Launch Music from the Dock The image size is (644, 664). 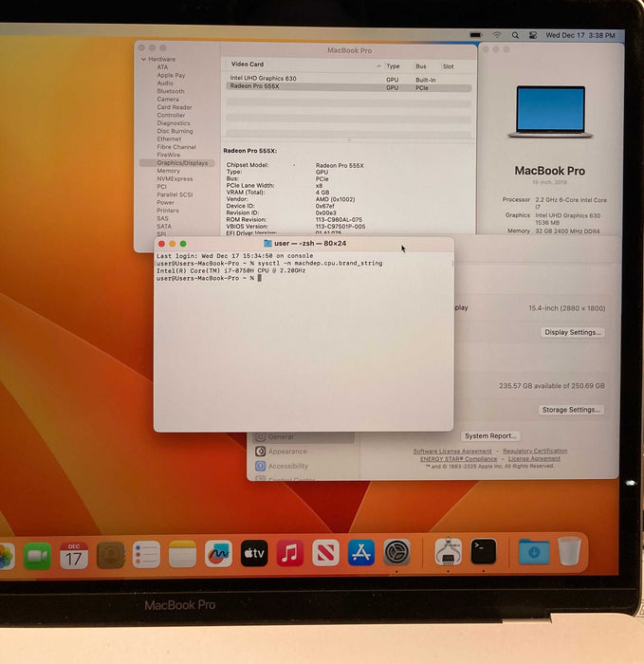(290, 553)
